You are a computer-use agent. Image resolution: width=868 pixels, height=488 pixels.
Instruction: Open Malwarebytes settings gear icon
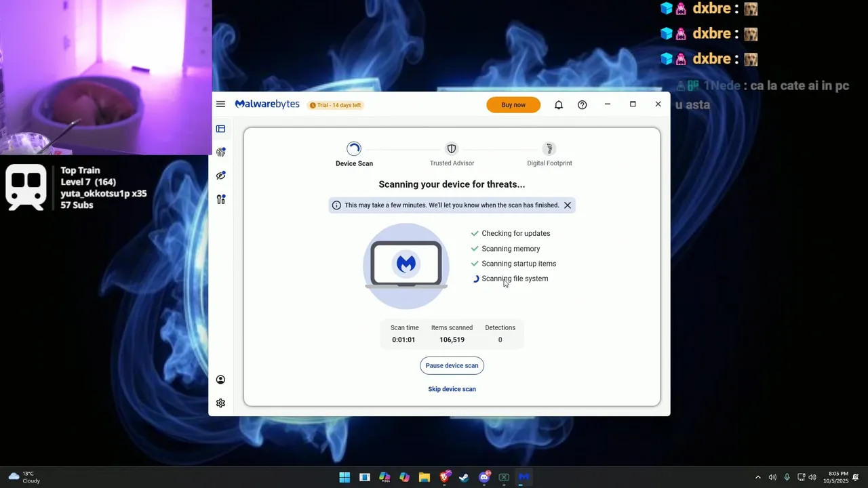pyautogui.click(x=220, y=403)
